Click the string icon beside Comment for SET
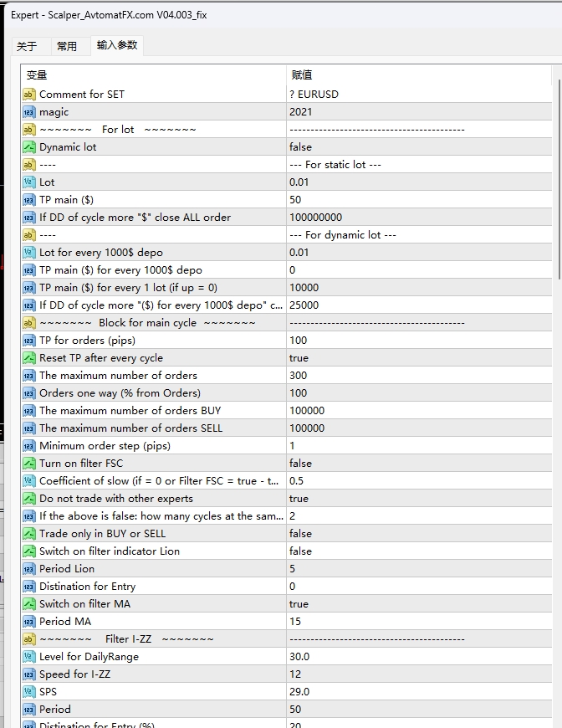This screenshot has height=728, width=562. click(28, 95)
